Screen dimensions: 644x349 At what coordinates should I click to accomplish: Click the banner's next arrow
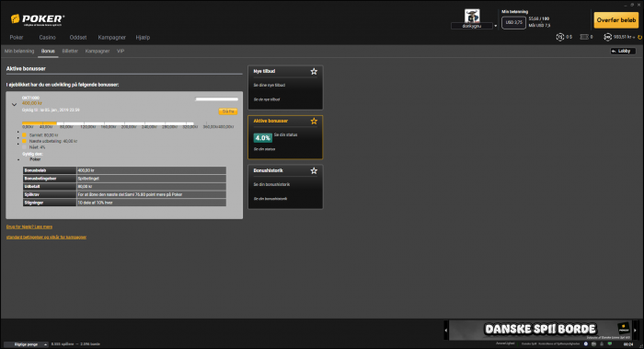pyautogui.click(x=635, y=331)
